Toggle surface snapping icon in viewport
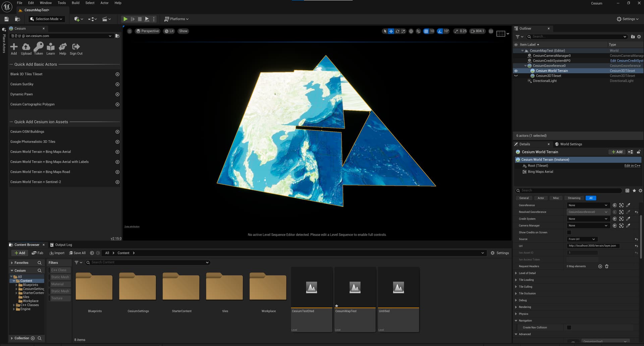Image resolution: width=644 pixels, height=346 pixels. (x=418, y=31)
